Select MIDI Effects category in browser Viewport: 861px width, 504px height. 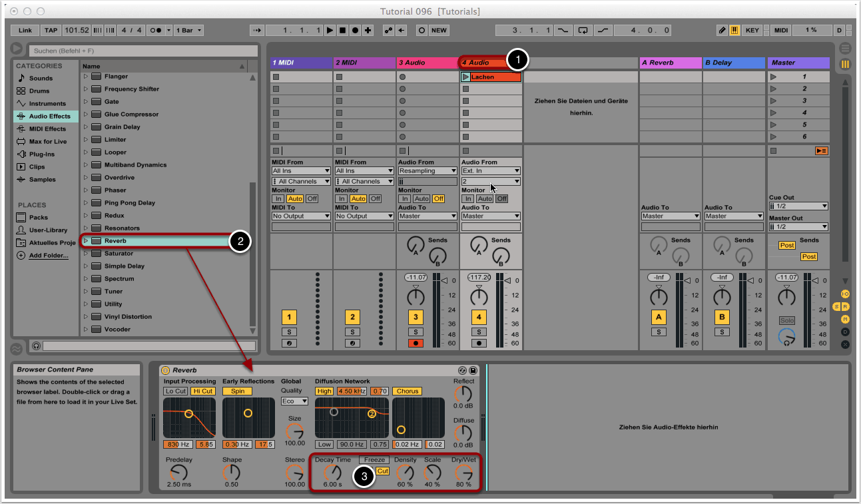pyautogui.click(x=47, y=129)
